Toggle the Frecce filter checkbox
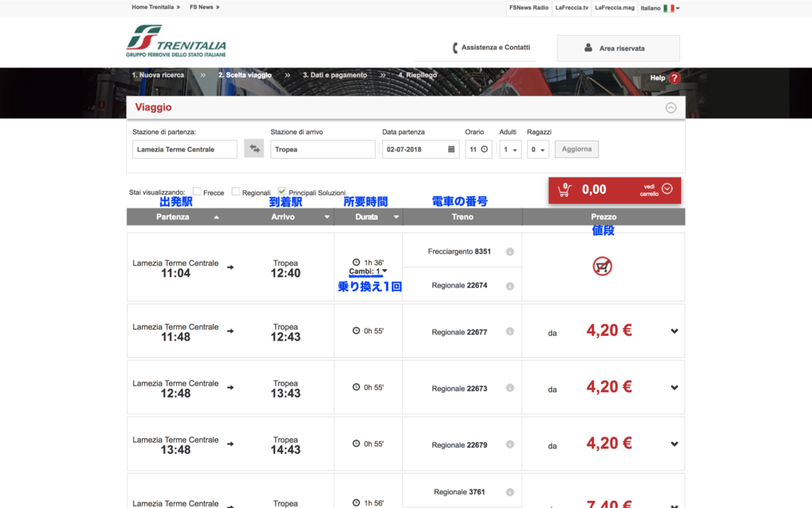 (197, 192)
